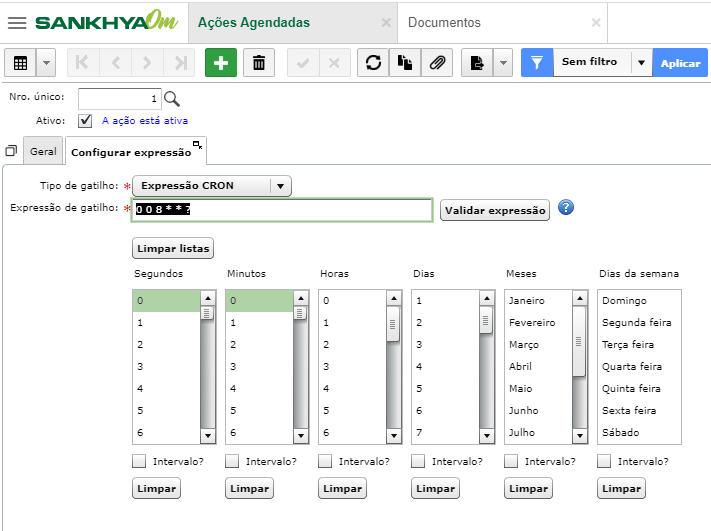This screenshot has height=531, width=711.
Task: Clear the Dias list with Limpar
Action: (x=435, y=488)
